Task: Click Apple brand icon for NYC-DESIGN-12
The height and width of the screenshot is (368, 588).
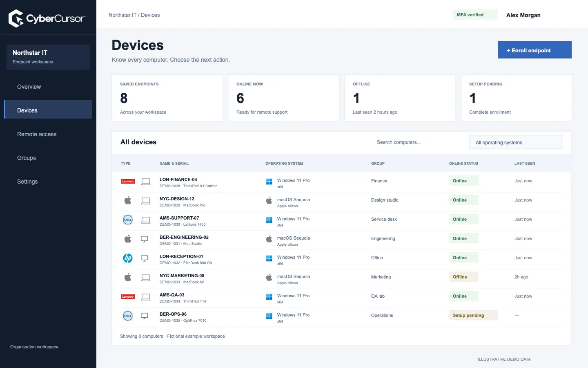Action: coord(128,200)
